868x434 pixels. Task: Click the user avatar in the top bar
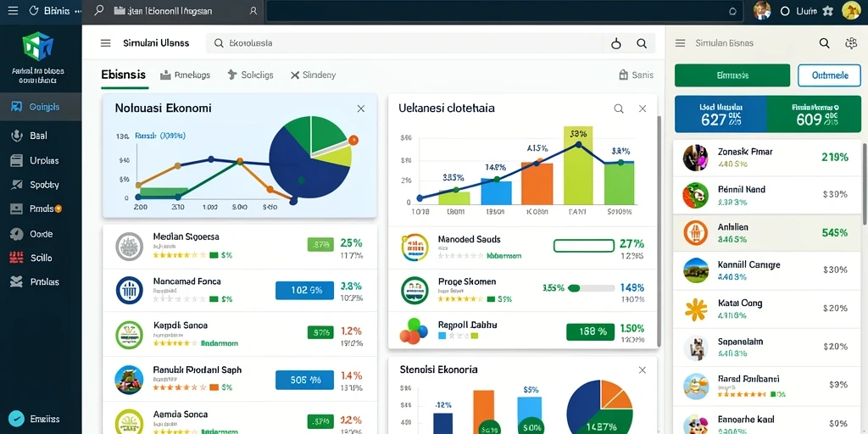click(762, 10)
